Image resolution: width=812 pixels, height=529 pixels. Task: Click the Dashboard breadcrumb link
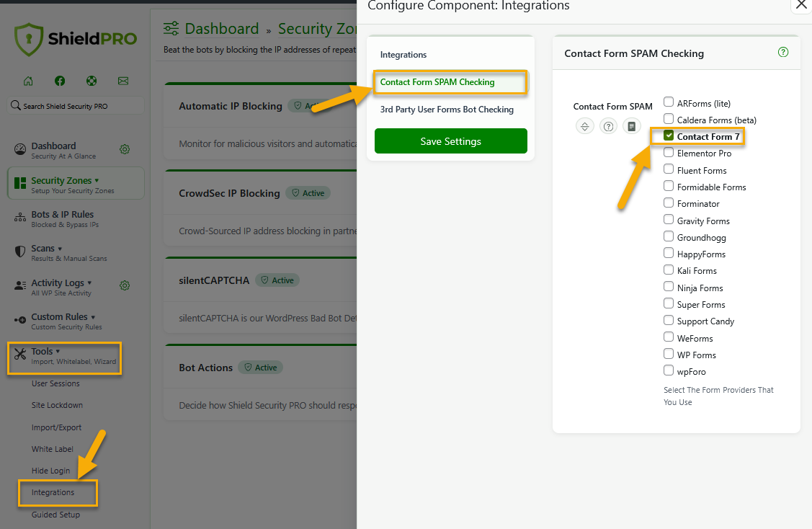(222, 29)
